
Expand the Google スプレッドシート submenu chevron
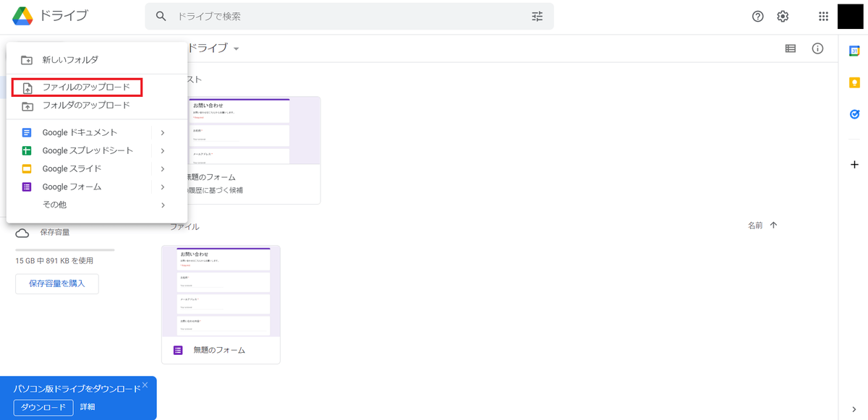(162, 150)
